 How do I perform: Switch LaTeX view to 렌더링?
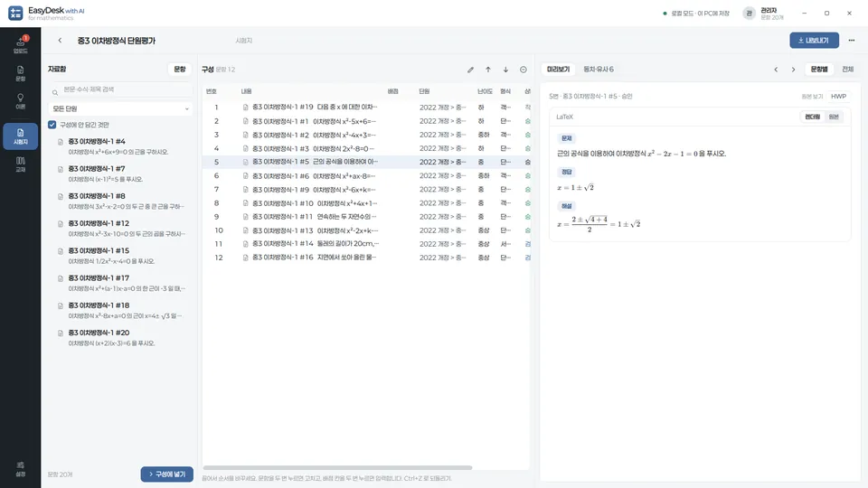click(812, 117)
